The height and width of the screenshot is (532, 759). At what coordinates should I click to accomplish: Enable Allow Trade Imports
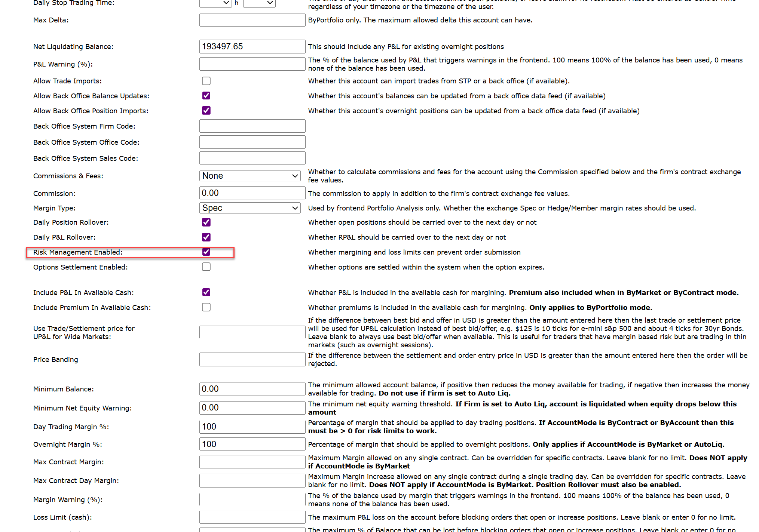206,81
